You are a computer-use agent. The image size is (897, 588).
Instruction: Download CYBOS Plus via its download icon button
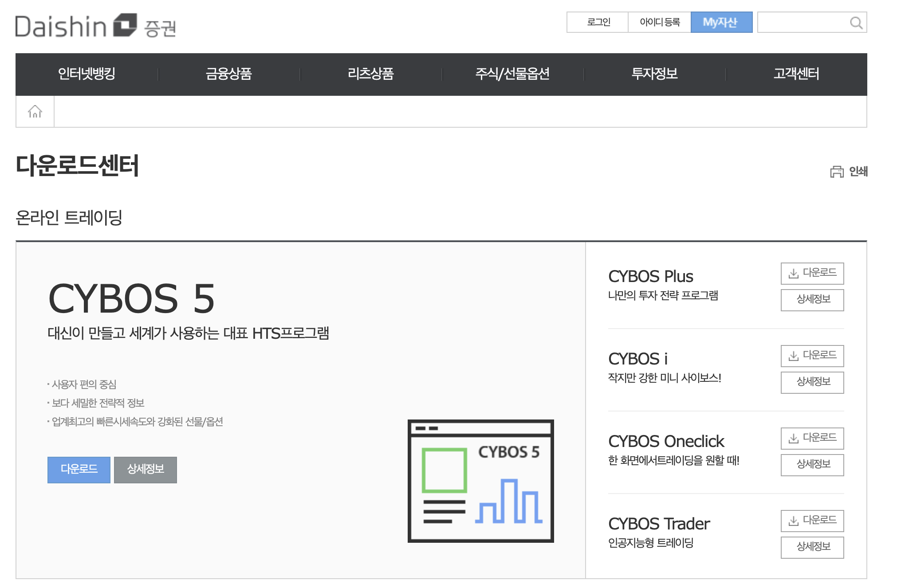click(x=812, y=273)
